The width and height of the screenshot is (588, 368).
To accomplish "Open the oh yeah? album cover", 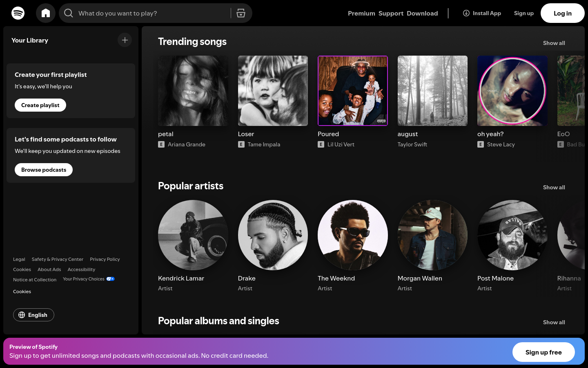I will (x=512, y=91).
